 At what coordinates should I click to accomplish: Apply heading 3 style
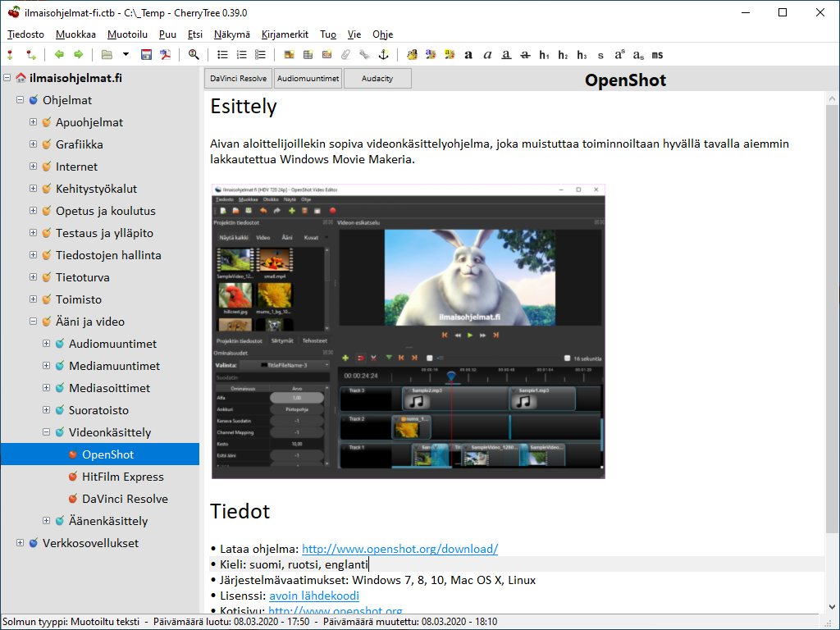tap(582, 55)
